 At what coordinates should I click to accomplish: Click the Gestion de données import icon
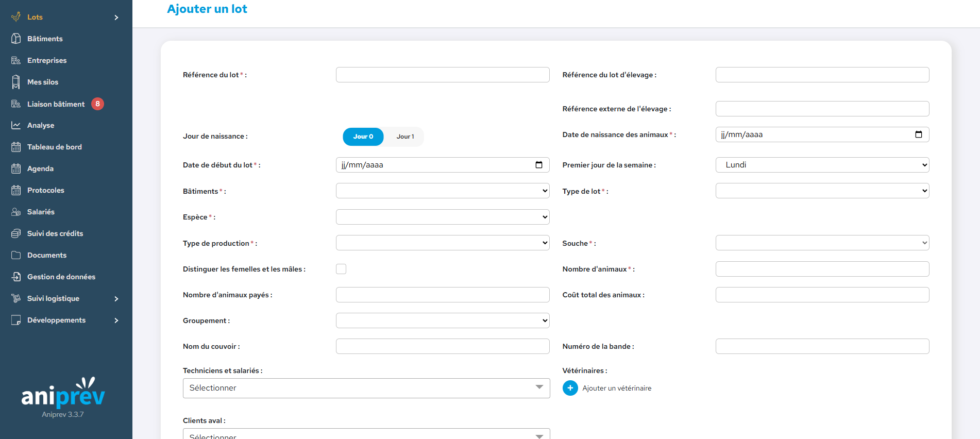point(16,277)
